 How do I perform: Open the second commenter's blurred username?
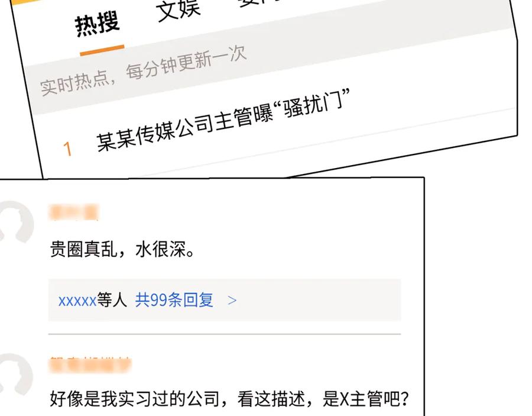coord(90,365)
